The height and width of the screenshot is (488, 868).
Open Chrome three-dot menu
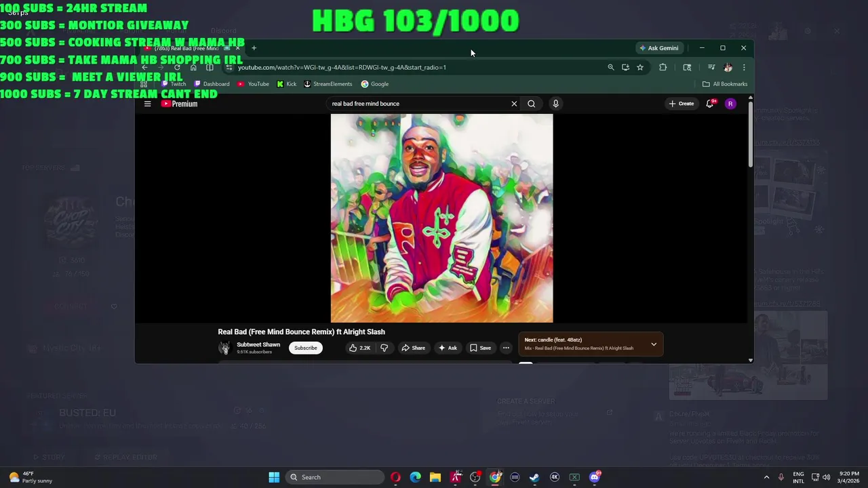pyautogui.click(x=744, y=67)
